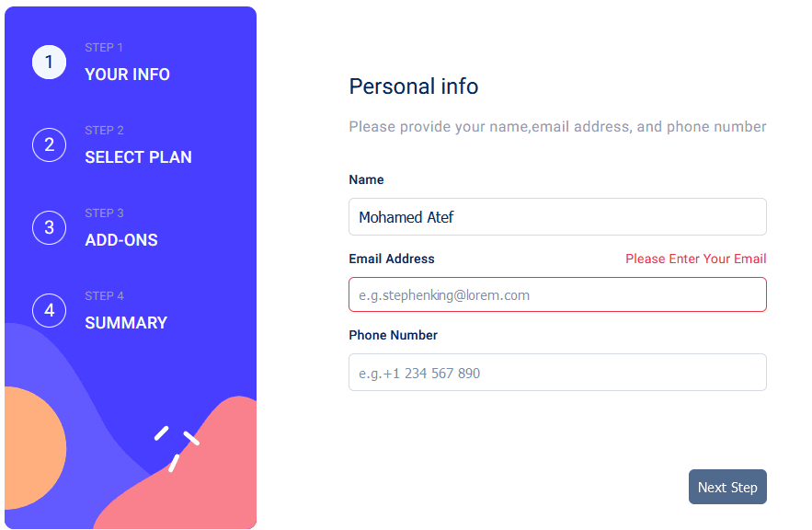812x530 pixels.
Task: Click the Personal info heading
Action: point(413,86)
